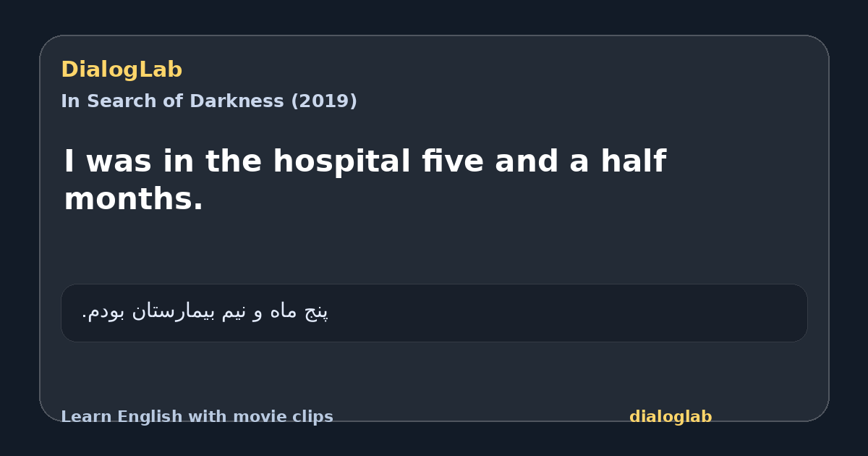Click the Persian translation box
Screen dimensions: 868x456
tap(434, 313)
